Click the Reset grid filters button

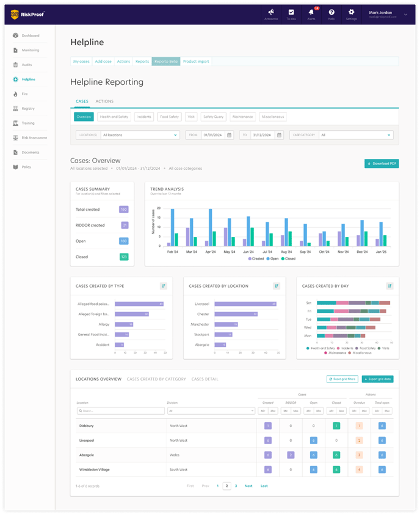click(x=342, y=379)
